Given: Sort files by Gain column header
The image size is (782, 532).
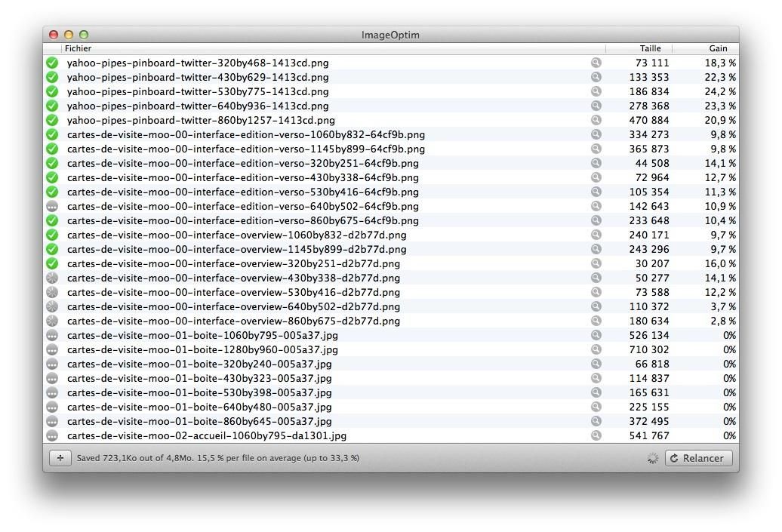Looking at the screenshot, I should pyautogui.click(x=717, y=48).
